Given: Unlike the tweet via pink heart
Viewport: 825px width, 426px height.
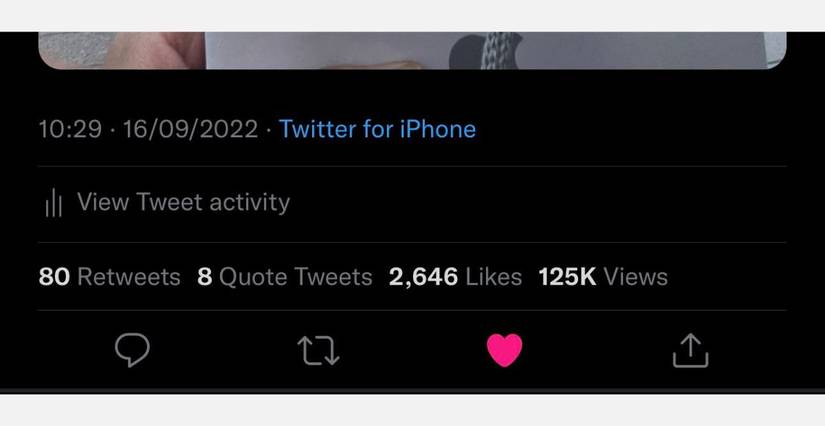Looking at the screenshot, I should point(504,350).
